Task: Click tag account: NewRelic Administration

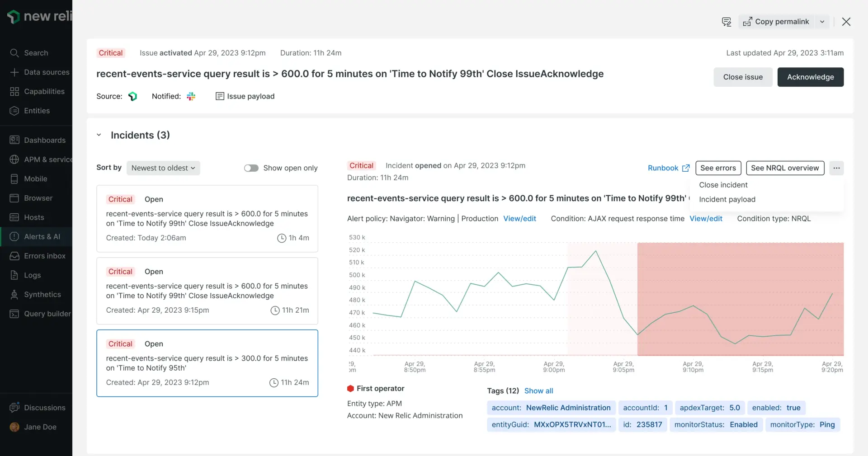Action: coord(551,408)
